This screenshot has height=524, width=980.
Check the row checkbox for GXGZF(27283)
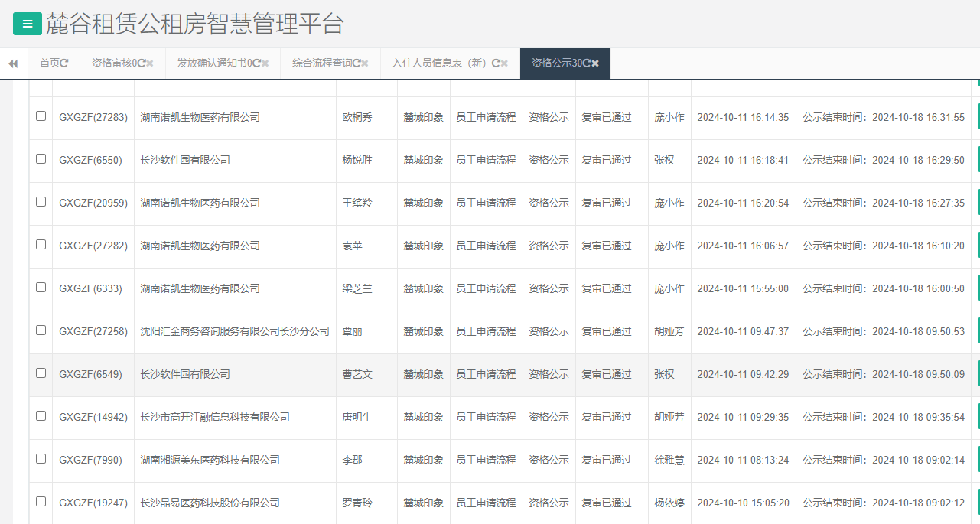click(x=41, y=118)
